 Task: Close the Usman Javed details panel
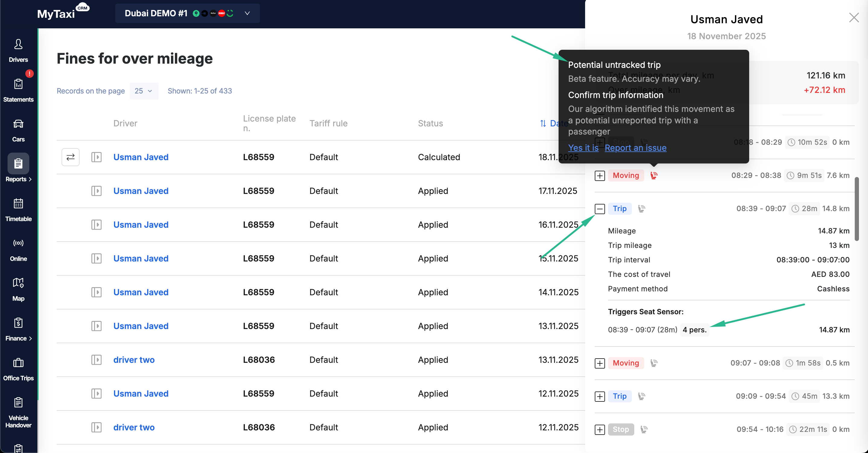(854, 17)
